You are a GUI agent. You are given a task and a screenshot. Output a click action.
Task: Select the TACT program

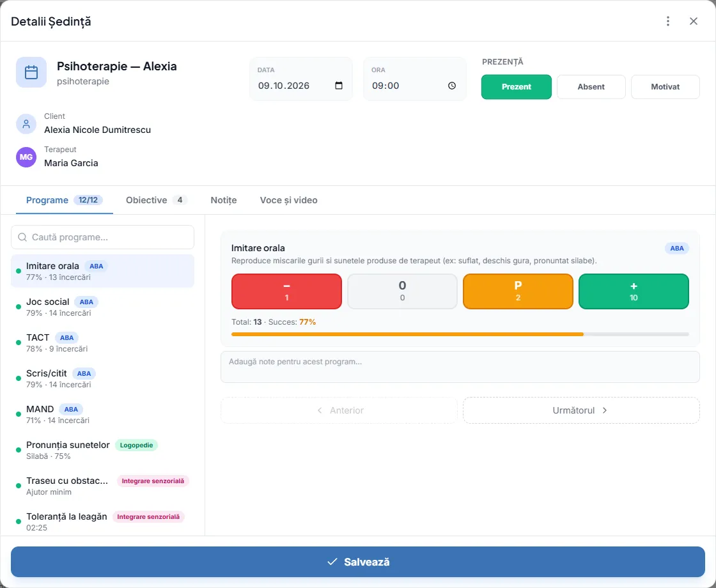pos(102,343)
